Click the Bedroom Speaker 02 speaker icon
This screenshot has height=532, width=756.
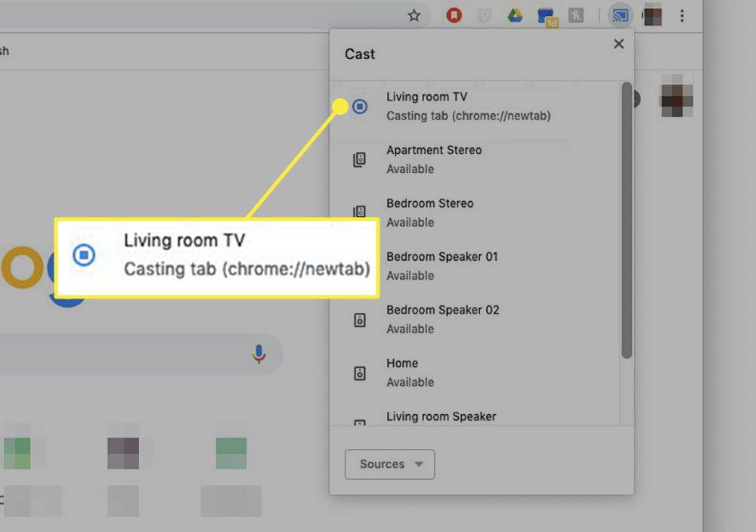[x=360, y=320]
